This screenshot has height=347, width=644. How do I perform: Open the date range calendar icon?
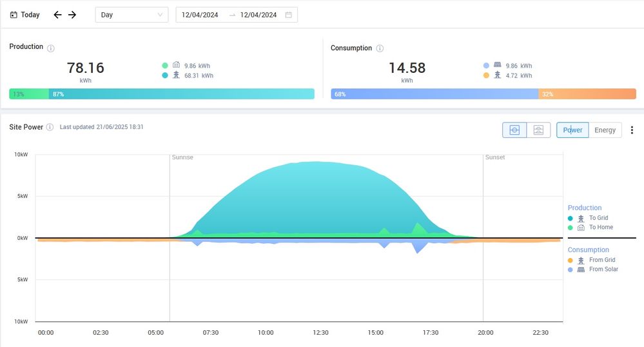tap(288, 15)
